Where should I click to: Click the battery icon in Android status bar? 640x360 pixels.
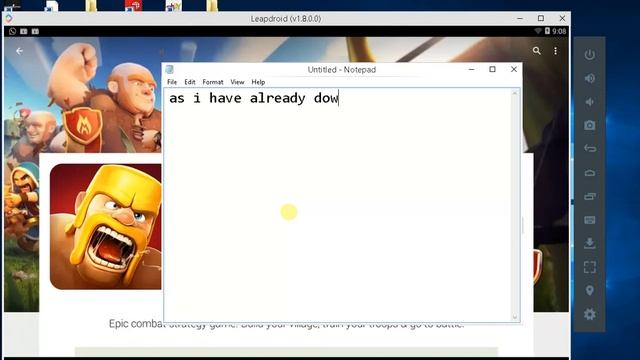tap(547, 31)
